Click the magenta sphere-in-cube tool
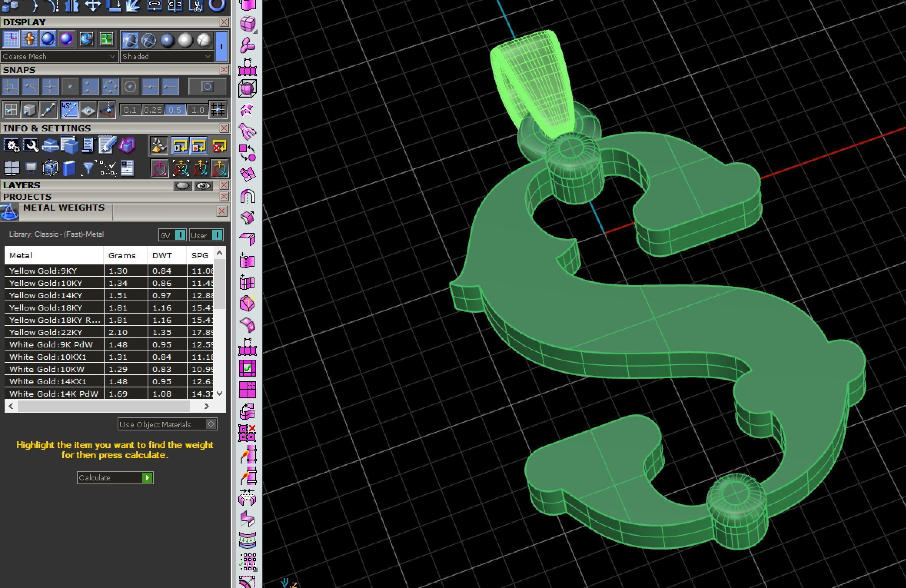The height and width of the screenshot is (588, 906). coord(248,89)
